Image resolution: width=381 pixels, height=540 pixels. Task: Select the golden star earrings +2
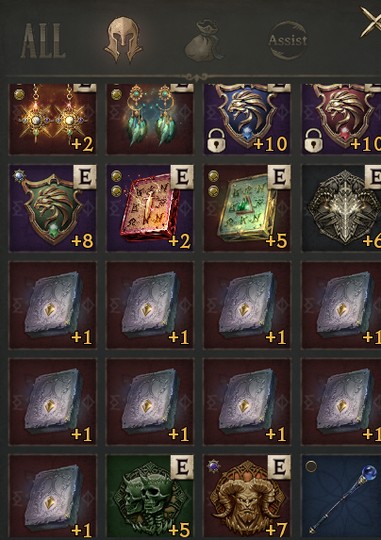coord(53,119)
